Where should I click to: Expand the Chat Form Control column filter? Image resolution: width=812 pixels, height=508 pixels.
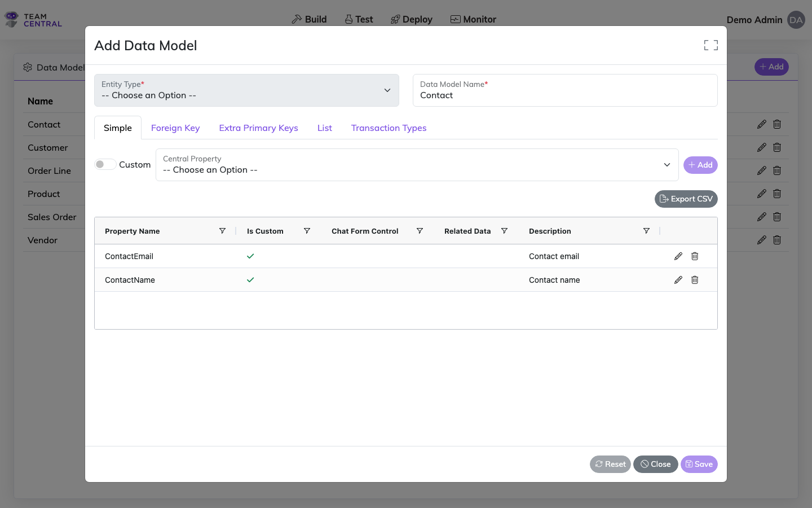[420, 231]
